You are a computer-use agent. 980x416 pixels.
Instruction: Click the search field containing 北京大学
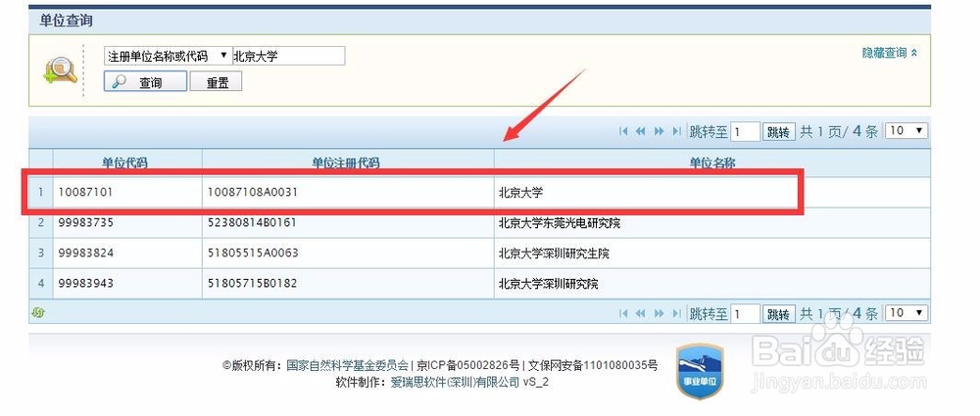(x=288, y=56)
